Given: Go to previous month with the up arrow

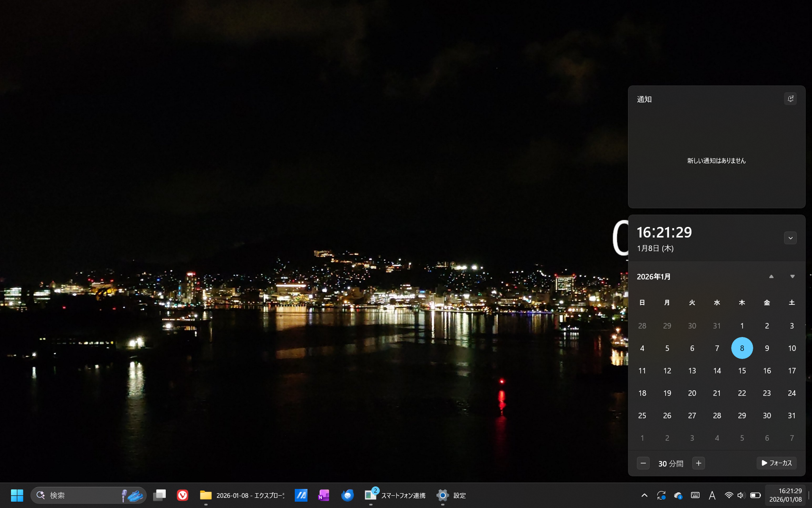Looking at the screenshot, I should coord(771,276).
